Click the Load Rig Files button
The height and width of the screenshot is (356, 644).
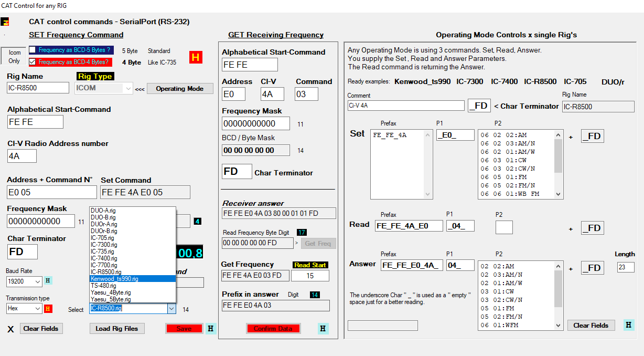coord(117,329)
